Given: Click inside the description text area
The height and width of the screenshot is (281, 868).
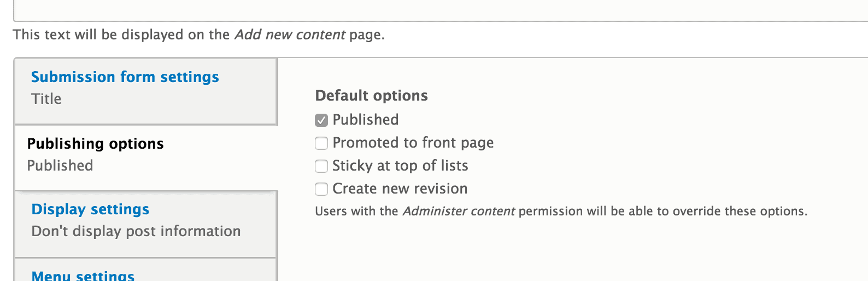Looking at the screenshot, I should coord(437,10).
